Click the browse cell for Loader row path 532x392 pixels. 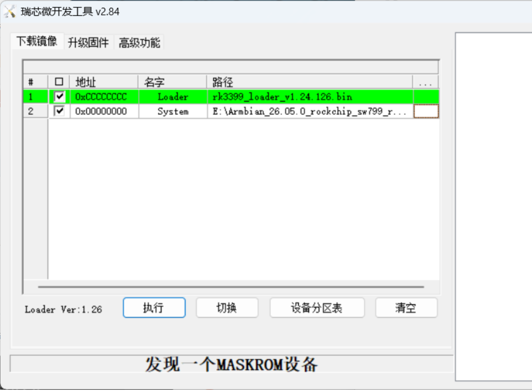pyautogui.click(x=426, y=97)
